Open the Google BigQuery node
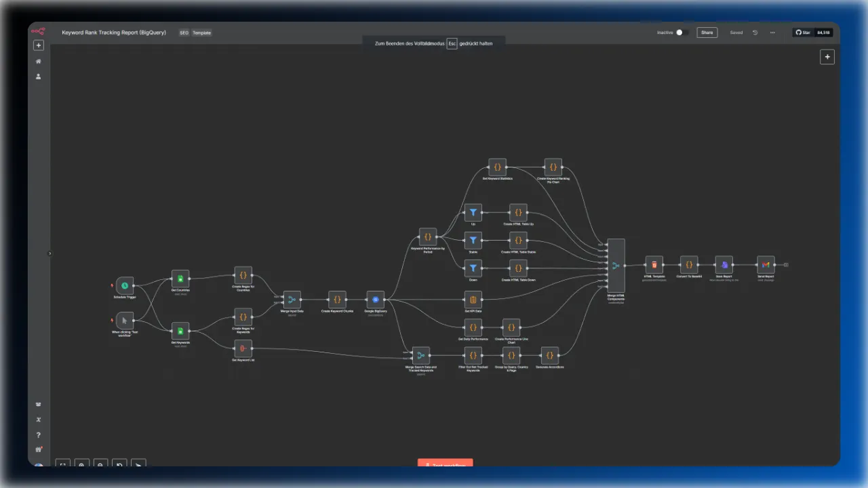 click(375, 300)
